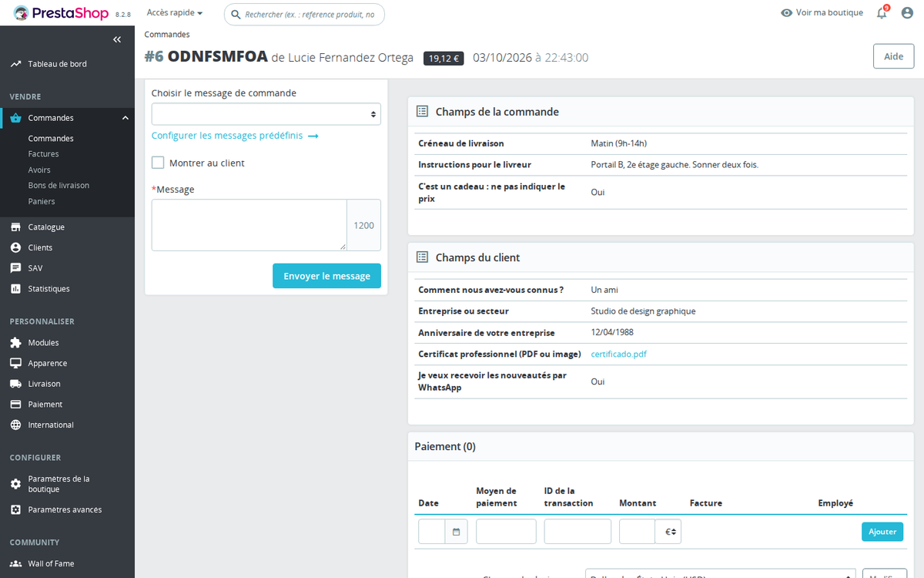Select the Portail B delivery instructions text
This screenshot has height=578, width=924.
pyautogui.click(x=675, y=164)
